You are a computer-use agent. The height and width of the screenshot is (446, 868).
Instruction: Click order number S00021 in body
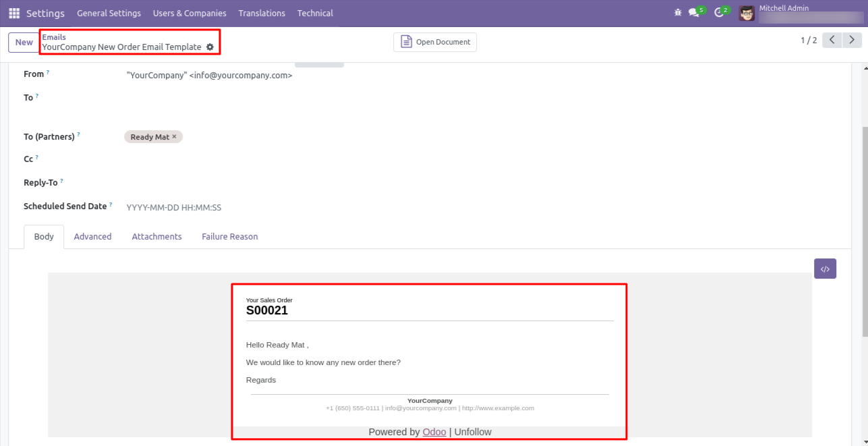(x=267, y=311)
